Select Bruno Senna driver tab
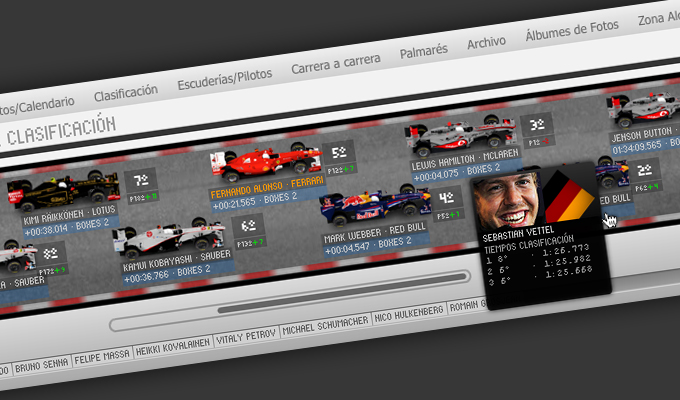Viewport: 680px width, 400px height. pos(42,366)
